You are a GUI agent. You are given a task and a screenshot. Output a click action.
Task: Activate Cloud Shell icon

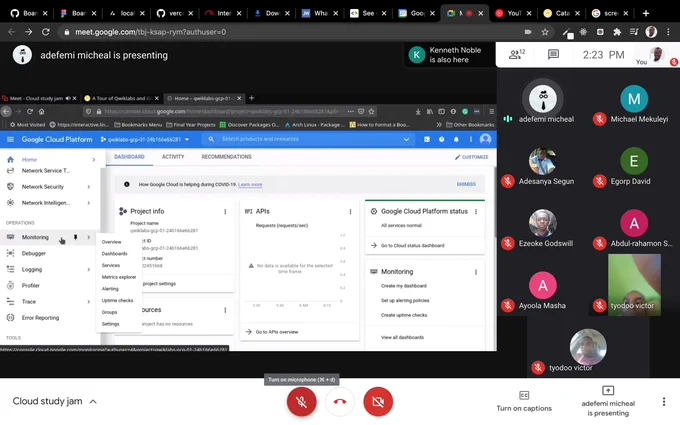click(427, 139)
